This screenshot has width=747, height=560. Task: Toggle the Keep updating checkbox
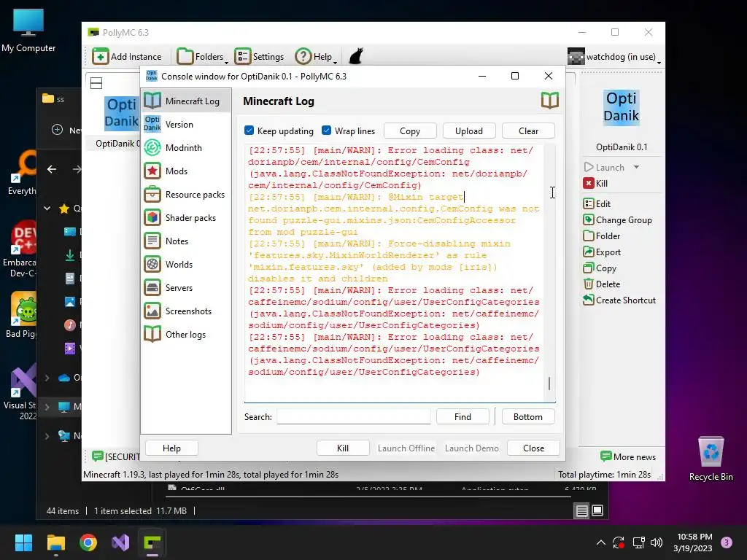pos(249,131)
